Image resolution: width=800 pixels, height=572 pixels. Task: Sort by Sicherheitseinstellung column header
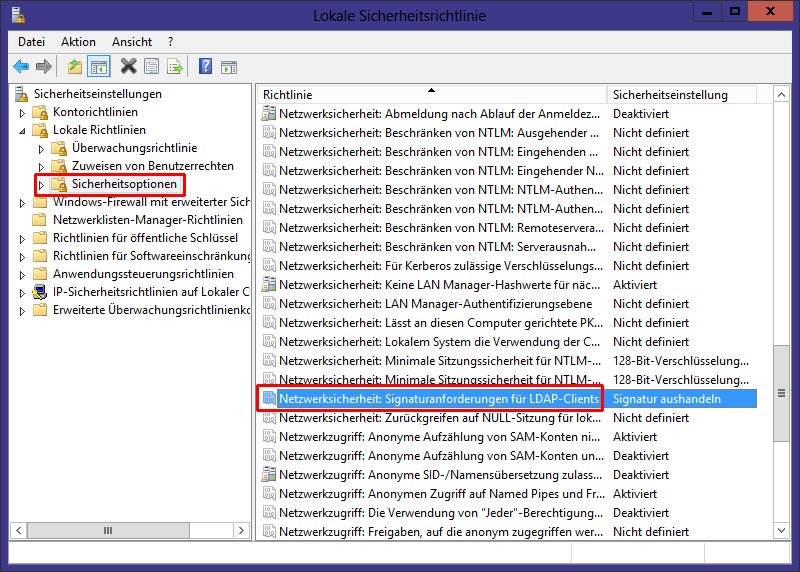[x=682, y=94]
